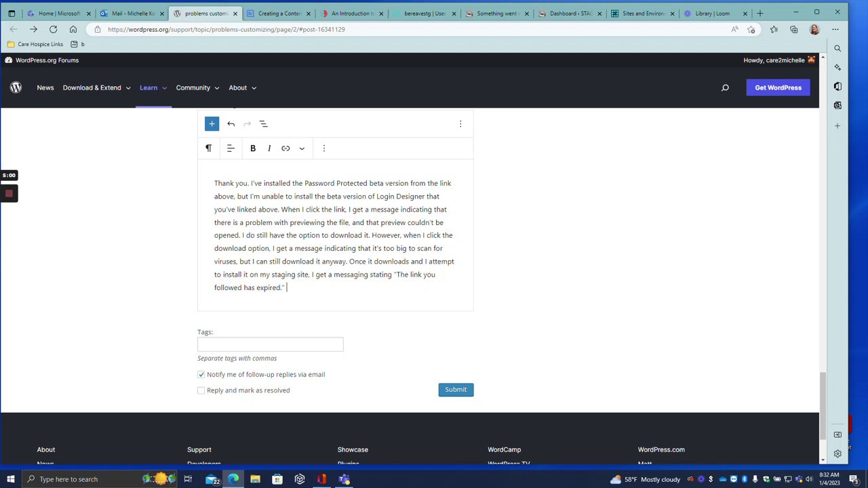Screen dimensions: 868x488
Task: Submit the forum reply
Action: coord(456,390)
